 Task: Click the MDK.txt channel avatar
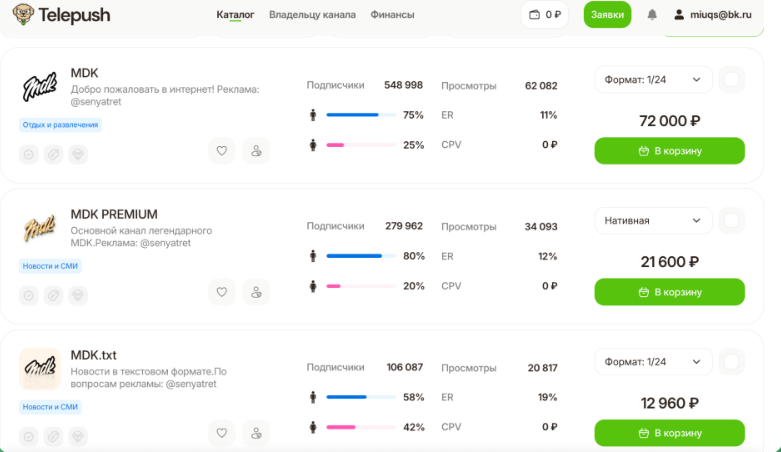[40, 369]
